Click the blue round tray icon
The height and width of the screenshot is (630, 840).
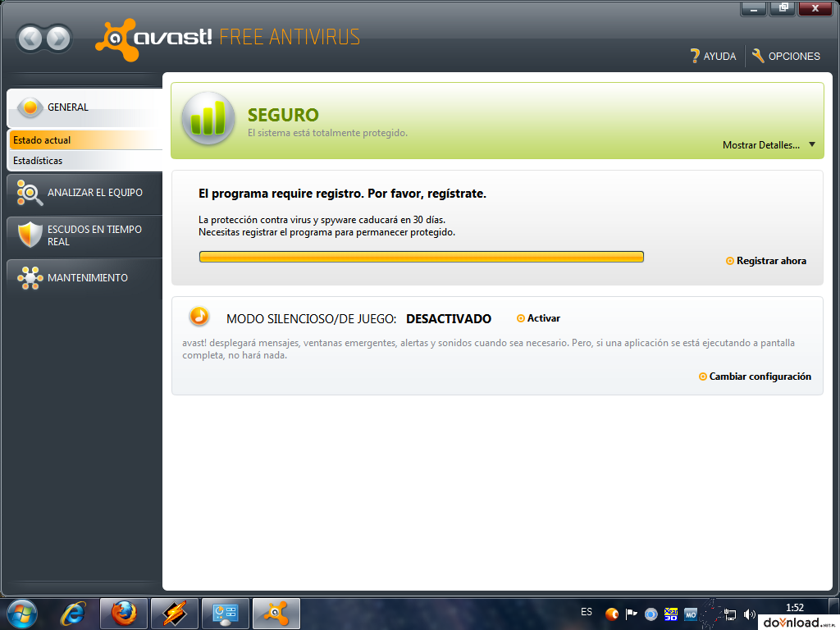(x=651, y=614)
